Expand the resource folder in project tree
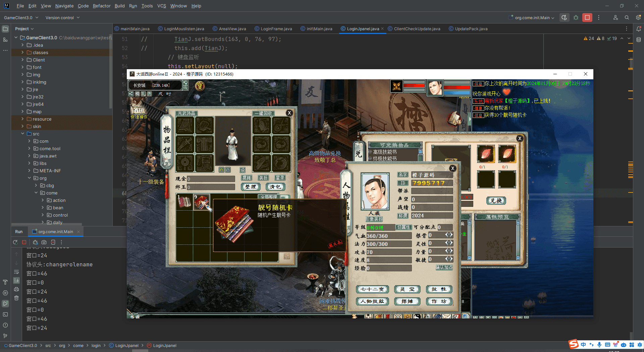The height and width of the screenshot is (352, 644). [22, 119]
